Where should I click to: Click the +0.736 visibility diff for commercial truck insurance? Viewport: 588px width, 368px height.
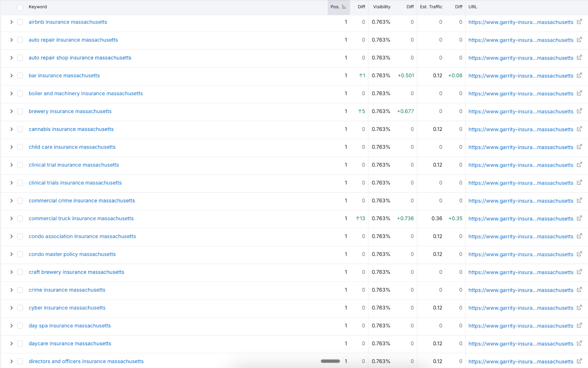(405, 218)
